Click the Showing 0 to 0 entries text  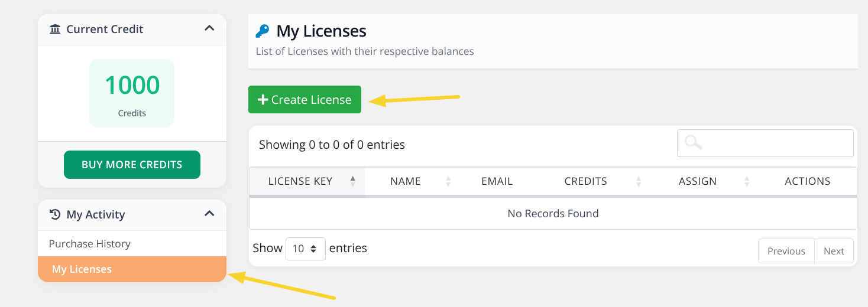coord(332,145)
